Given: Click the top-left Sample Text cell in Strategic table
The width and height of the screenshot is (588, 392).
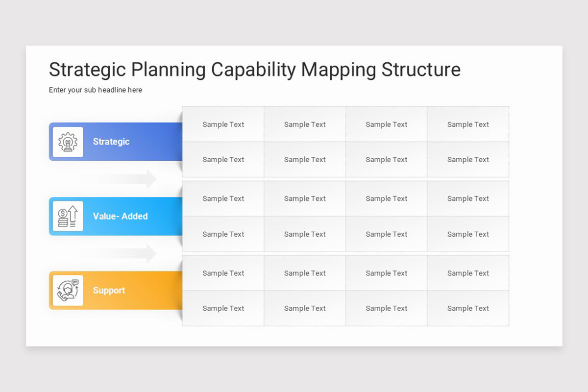Looking at the screenshot, I should (x=223, y=124).
